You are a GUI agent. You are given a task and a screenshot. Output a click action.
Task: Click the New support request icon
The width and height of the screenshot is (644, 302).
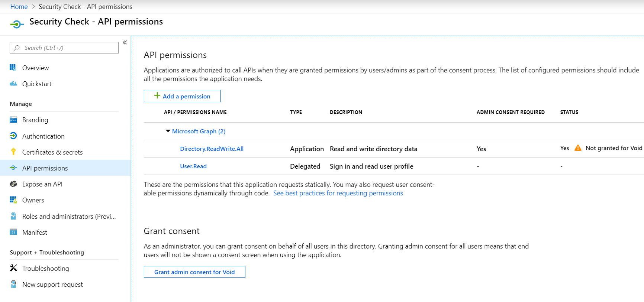pyautogui.click(x=13, y=284)
